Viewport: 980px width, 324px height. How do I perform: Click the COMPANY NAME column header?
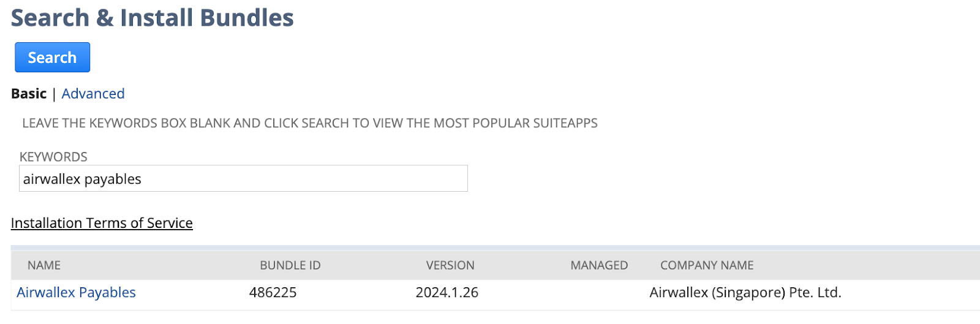tap(707, 265)
